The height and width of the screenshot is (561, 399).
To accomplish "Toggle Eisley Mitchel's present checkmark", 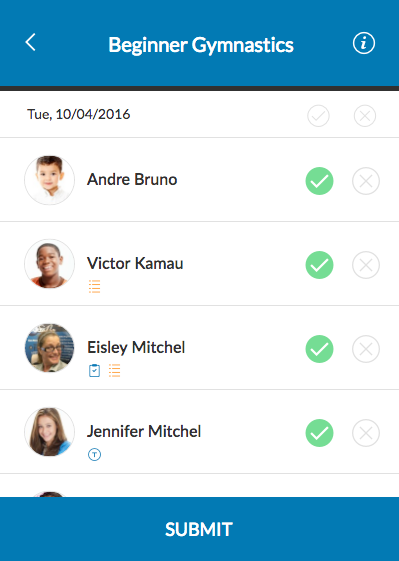I will click(x=320, y=349).
